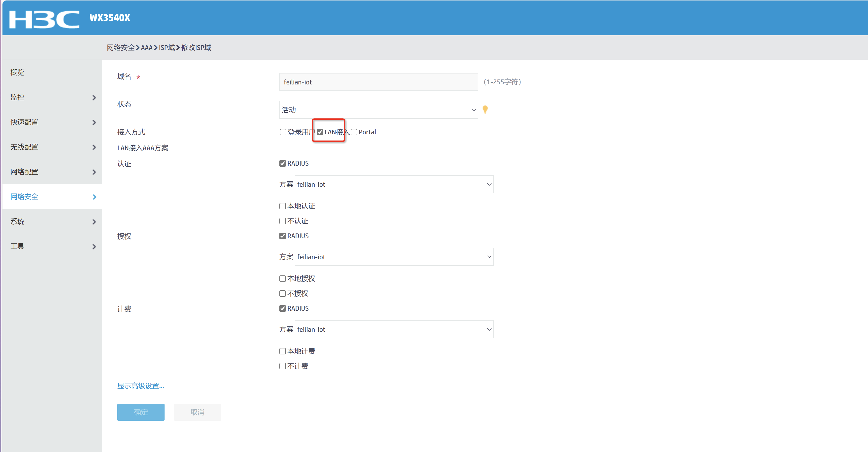Click the (1-255字符) hint text

(x=502, y=82)
